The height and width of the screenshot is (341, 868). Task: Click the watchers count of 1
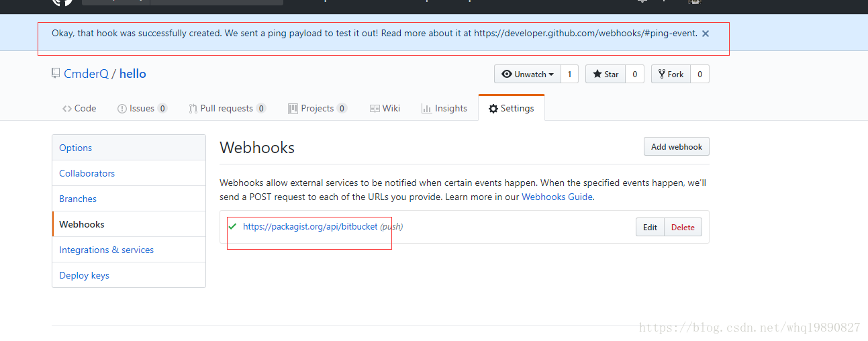click(x=569, y=74)
